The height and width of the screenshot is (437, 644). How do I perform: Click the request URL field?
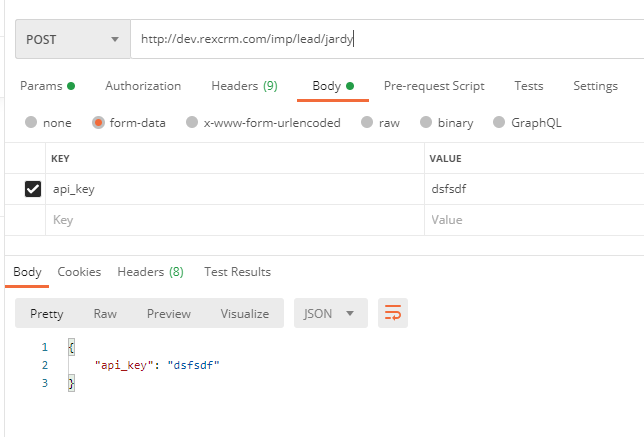[x=390, y=40]
